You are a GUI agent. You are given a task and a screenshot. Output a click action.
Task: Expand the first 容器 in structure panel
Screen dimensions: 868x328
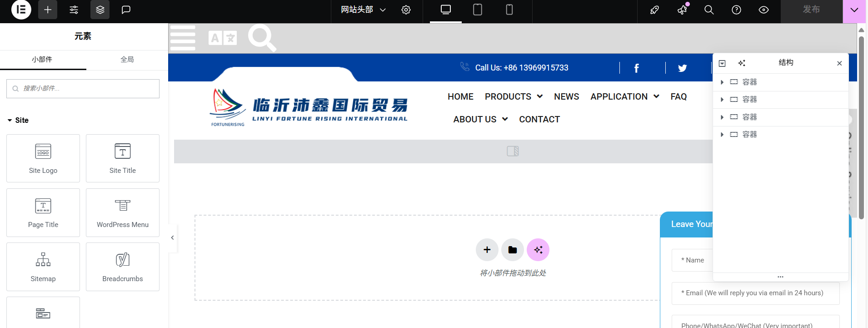pyautogui.click(x=722, y=82)
